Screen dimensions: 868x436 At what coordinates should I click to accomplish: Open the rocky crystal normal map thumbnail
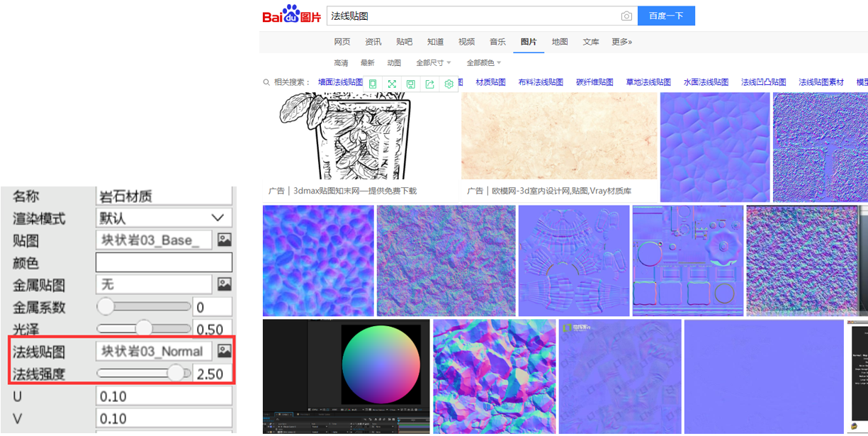494,376
